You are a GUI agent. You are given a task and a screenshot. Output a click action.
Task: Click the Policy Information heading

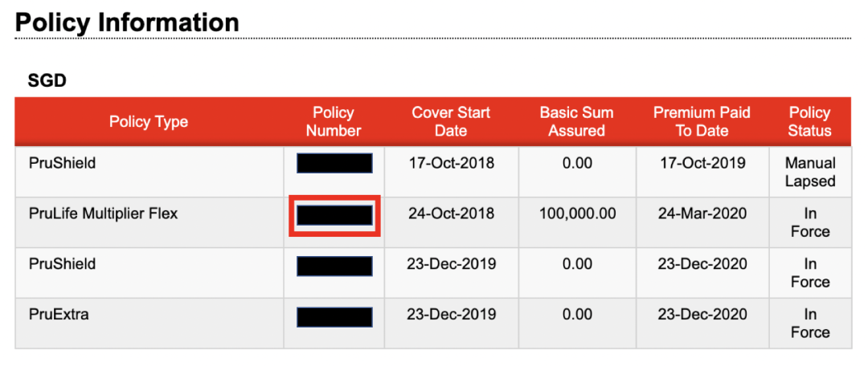(127, 22)
